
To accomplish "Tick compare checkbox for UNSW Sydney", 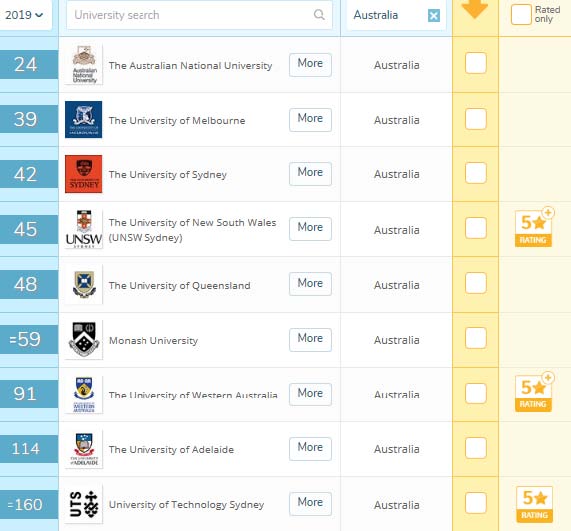I will click(x=476, y=228).
